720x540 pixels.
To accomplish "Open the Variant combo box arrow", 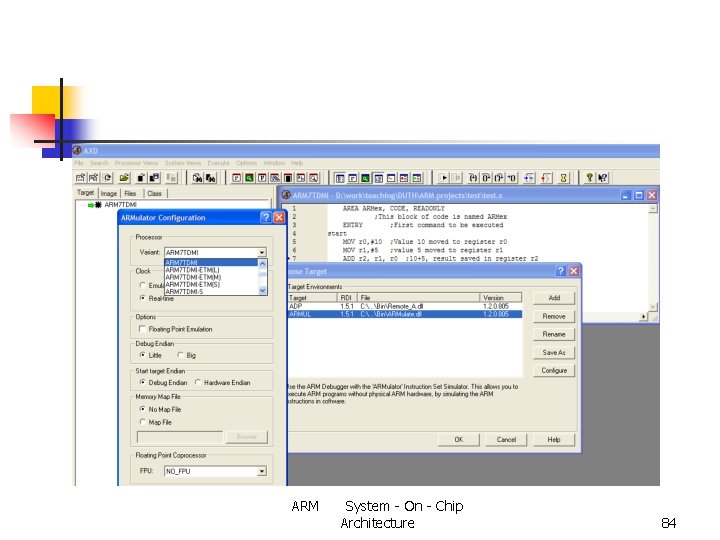I will [262, 253].
